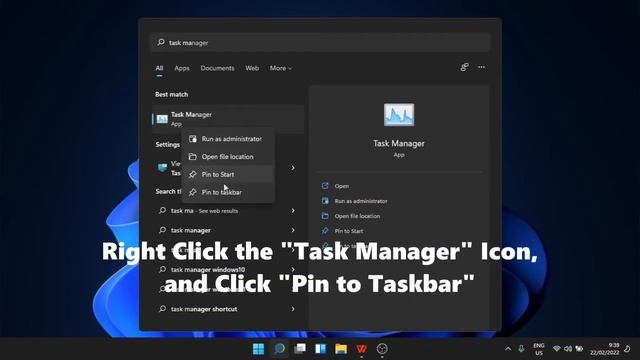Screen dimensions: 640x360
Task: Select the task manager shortcut suggestion
Action: pos(227,309)
